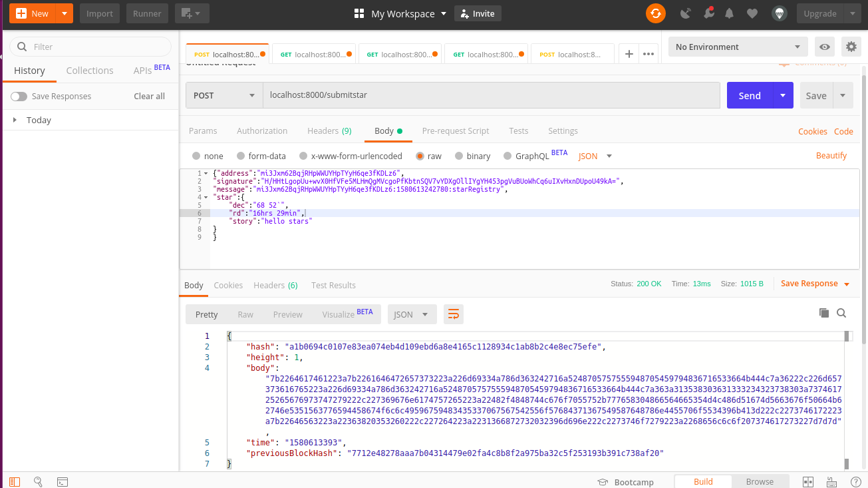Click the Bootcamp graduation cap button
This screenshot has width=868, height=488.
click(625, 482)
